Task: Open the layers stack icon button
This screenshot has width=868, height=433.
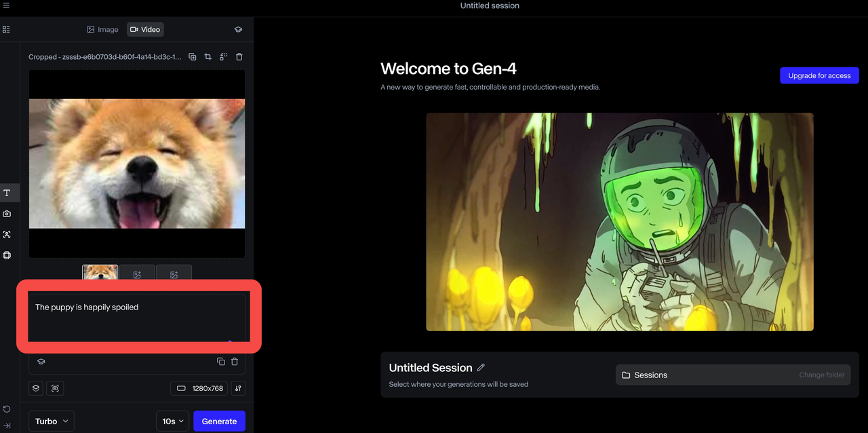Action: (x=37, y=388)
